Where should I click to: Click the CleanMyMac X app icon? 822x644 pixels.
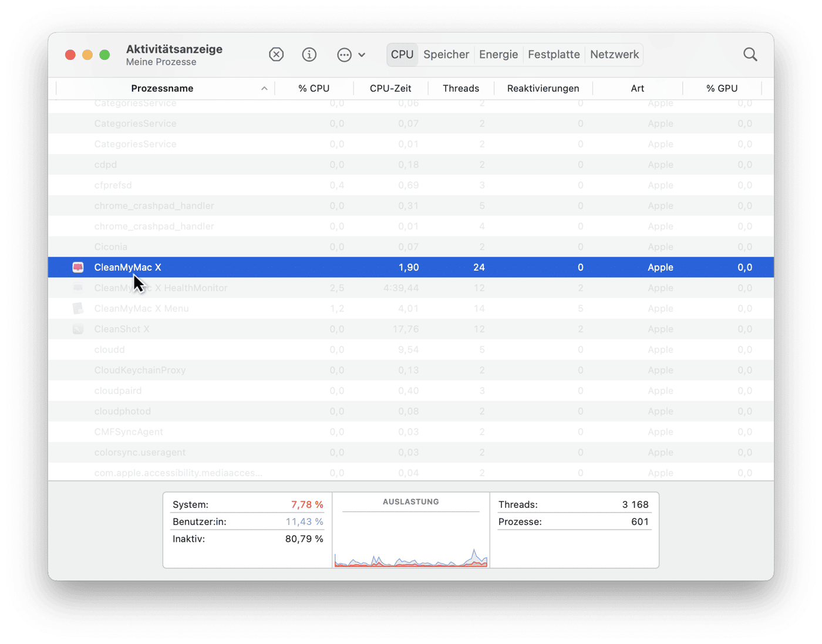(78, 267)
